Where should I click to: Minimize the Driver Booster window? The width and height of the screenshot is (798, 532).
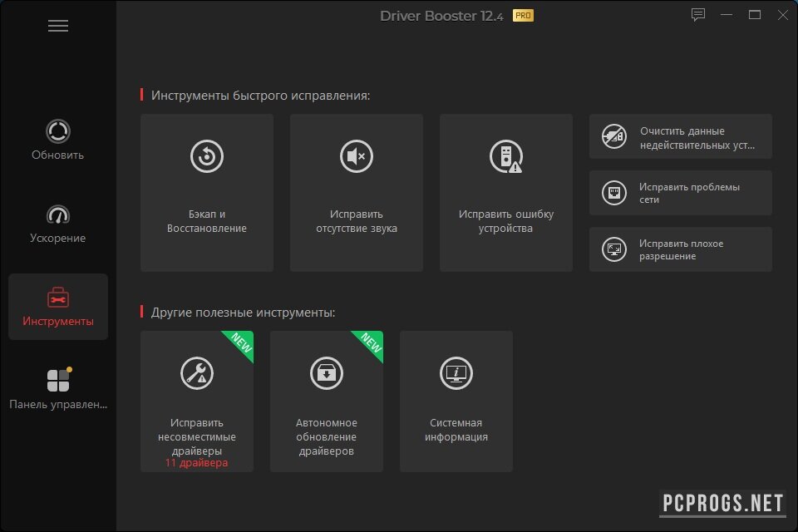(x=727, y=15)
